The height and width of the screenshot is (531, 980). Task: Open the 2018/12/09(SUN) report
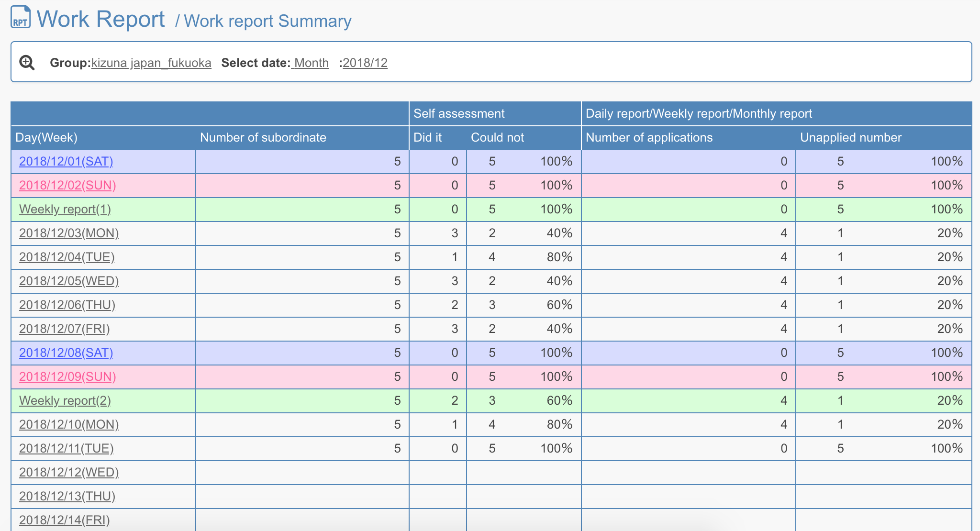click(68, 376)
